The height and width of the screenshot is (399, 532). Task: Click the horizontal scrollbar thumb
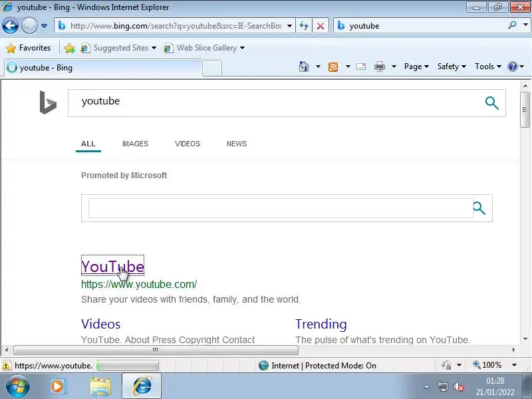156,350
